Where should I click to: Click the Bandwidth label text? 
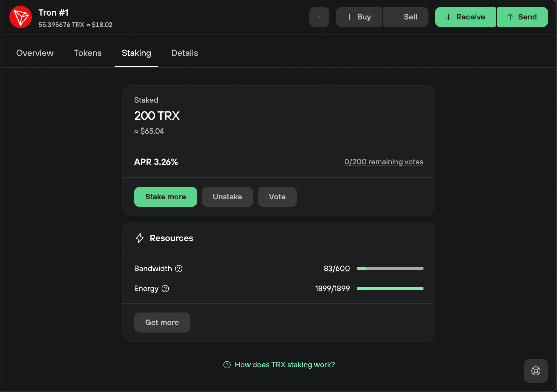tap(153, 269)
